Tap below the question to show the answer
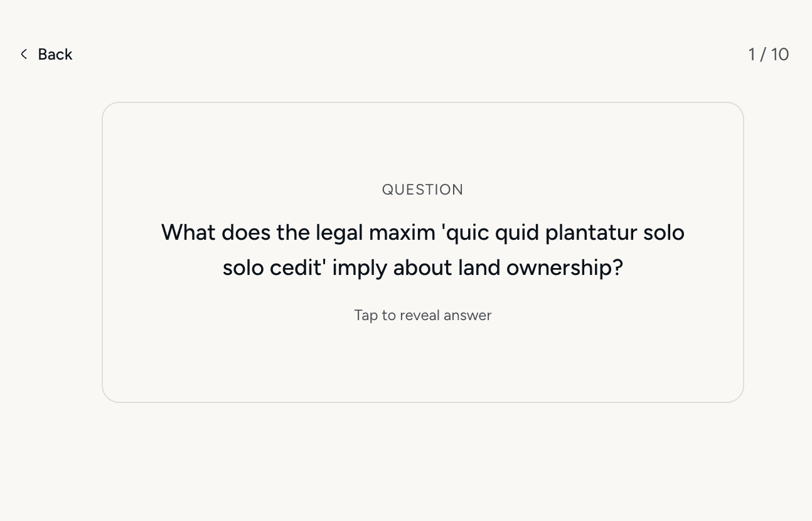The height and width of the screenshot is (521, 812). pyautogui.click(x=422, y=315)
